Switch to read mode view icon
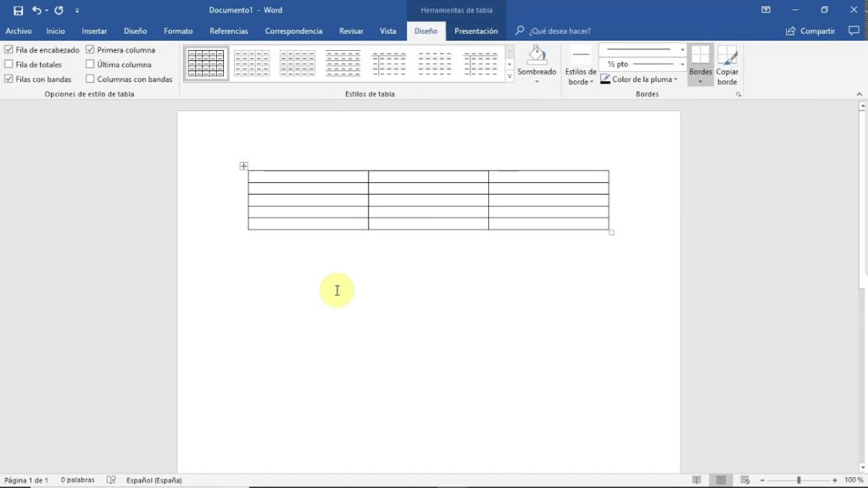The width and height of the screenshot is (868, 488). (x=698, y=480)
